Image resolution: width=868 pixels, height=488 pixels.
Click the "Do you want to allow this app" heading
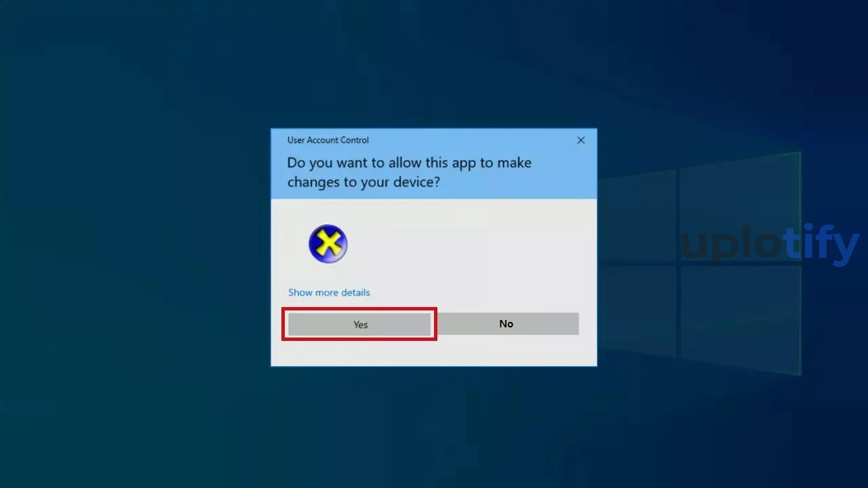409,172
